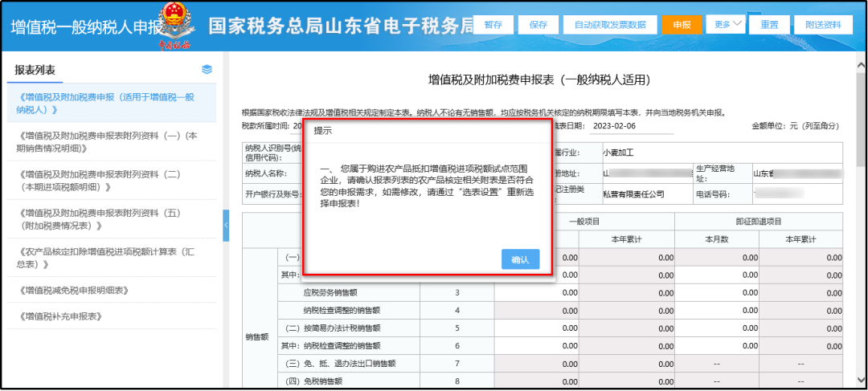The image size is (868, 391).
Task: Click the orange 申报 button
Action: (x=682, y=25)
